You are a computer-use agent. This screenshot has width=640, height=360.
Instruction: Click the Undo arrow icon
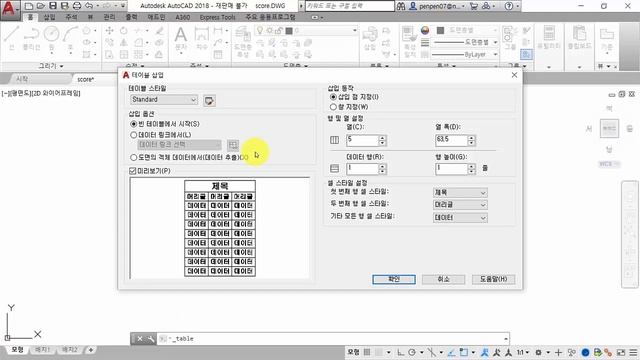pyautogui.click(x=89, y=6)
